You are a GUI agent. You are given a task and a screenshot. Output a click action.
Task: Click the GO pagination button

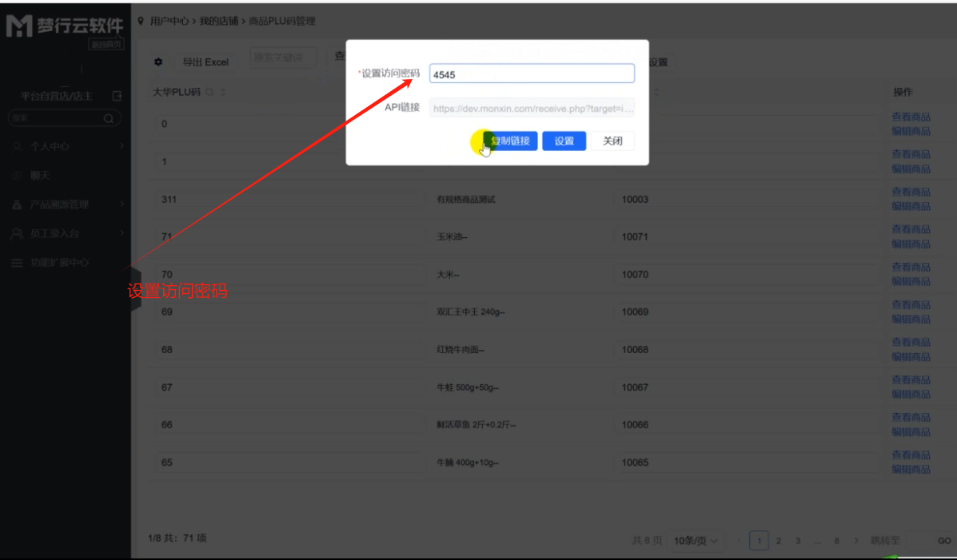[x=944, y=541]
